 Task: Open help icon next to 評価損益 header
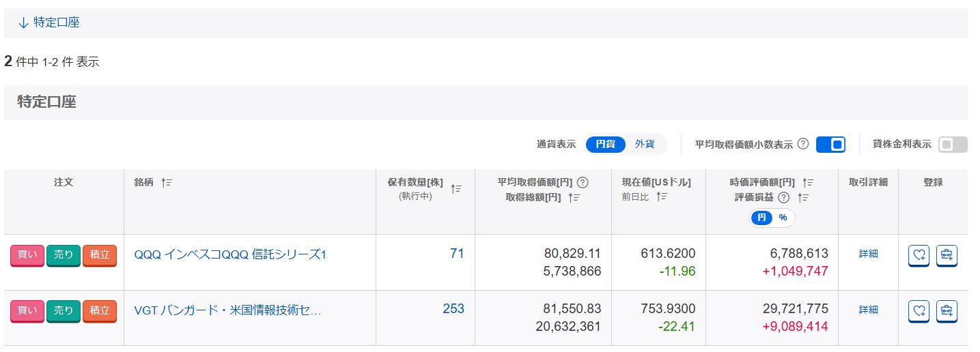pos(783,197)
